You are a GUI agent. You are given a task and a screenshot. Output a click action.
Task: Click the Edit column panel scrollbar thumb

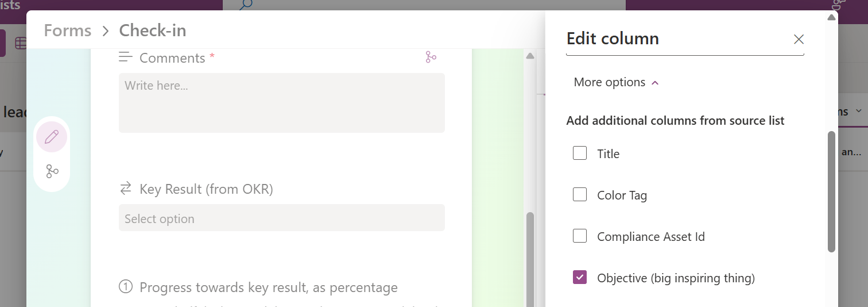pos(831,191)
